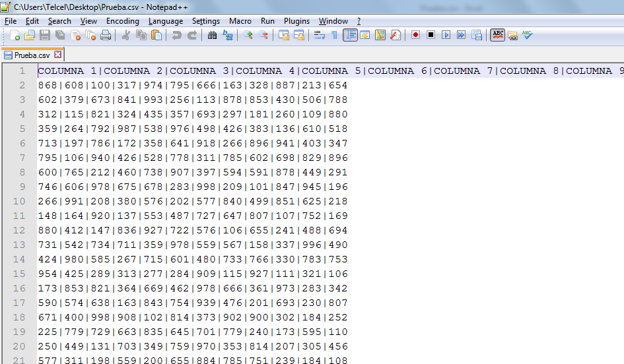The height and width of the screenshot is (364, 624).
Task: Click the Cut scissors icon
Action: [x=126, y=36]
